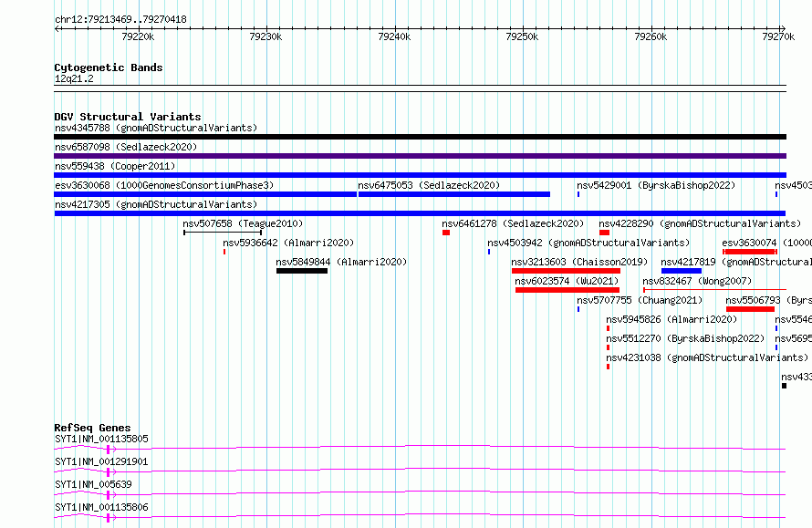This screenshot has width=812, height=528.
Task: Click the nsv4228290 red variant marker
Action: tap(604, 233)
